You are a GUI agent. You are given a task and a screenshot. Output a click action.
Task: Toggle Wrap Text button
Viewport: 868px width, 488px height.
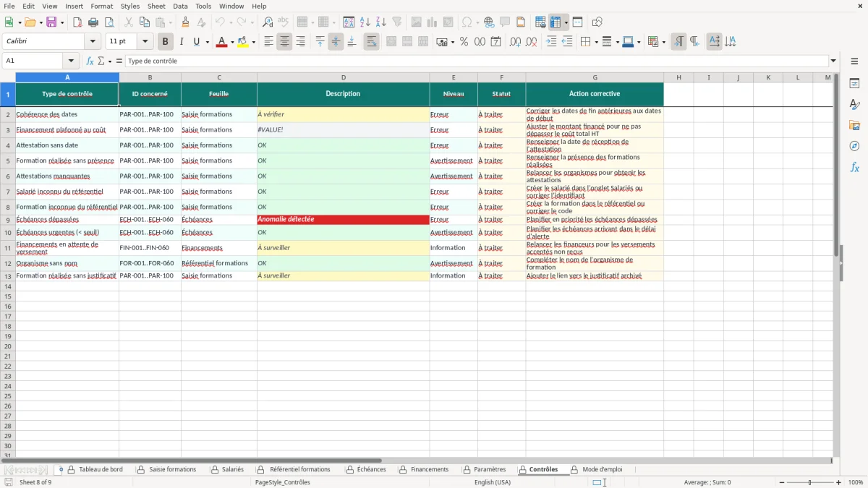[371, 42]
